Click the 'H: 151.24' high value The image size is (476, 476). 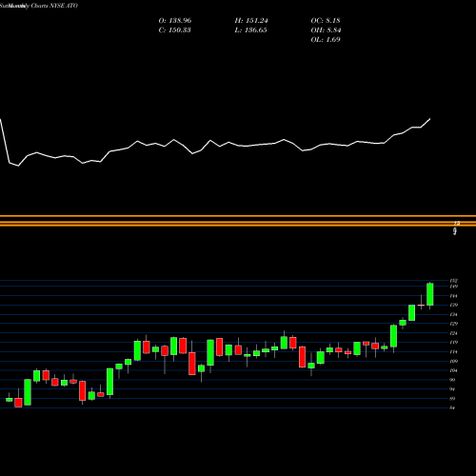tap(251, 21)
